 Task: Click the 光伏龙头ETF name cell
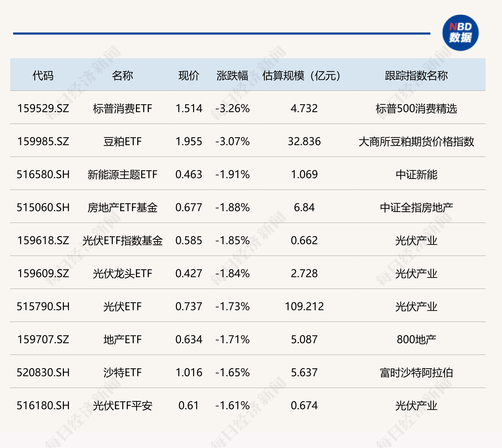coord(123,274)
